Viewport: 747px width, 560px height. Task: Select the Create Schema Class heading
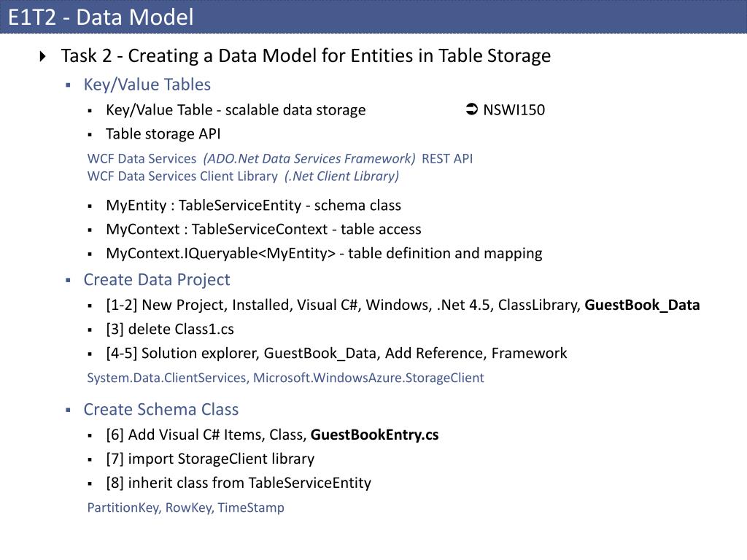pyautogui.click(x=161, y=410)
